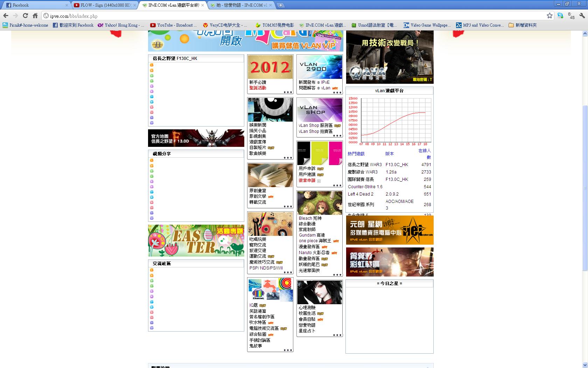Screen dimensions: 588x368
Task: Open the wrench settings menu
Action: (582, 16)
